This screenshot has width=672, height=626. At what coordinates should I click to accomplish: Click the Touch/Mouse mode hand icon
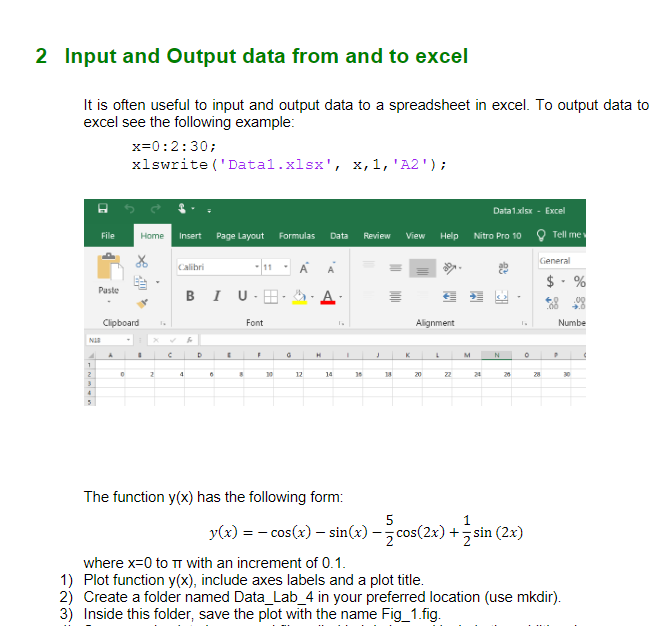(x=182, y=209)
